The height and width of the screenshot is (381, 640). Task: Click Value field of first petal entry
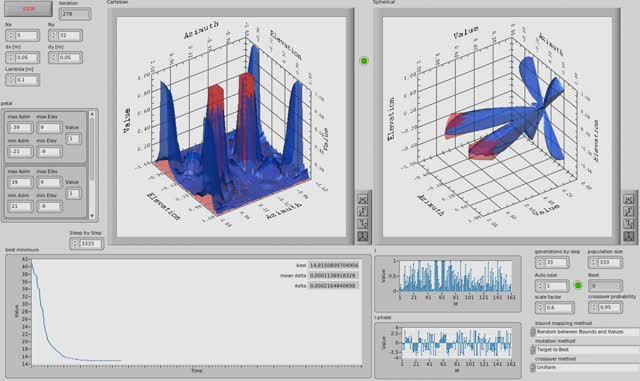[x=73, y=139]
